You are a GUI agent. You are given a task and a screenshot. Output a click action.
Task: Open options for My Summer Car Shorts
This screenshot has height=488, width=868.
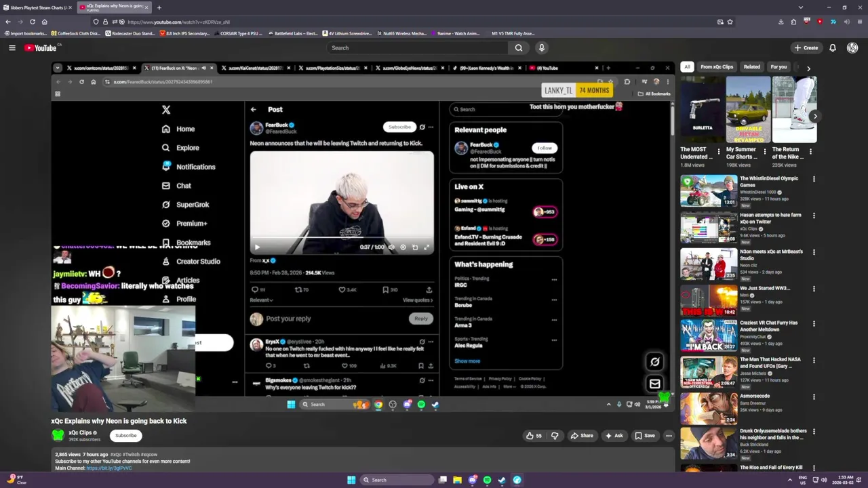[765, 150]
